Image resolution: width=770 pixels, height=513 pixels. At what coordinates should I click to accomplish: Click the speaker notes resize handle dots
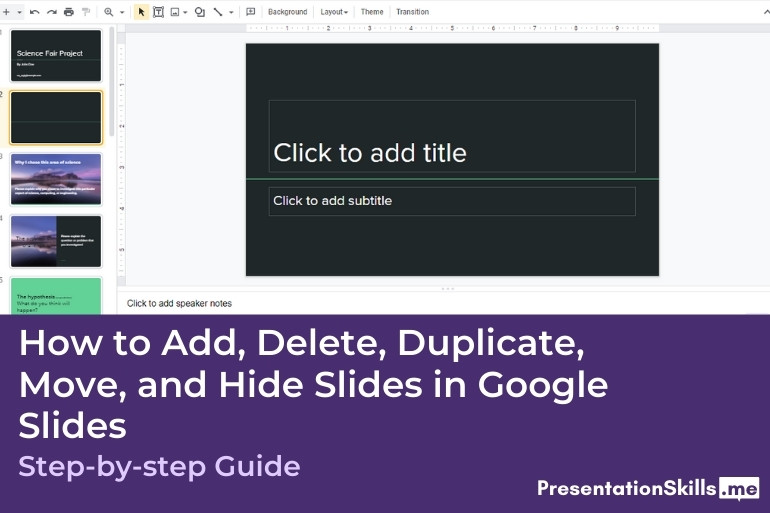[x=448, y=289]
